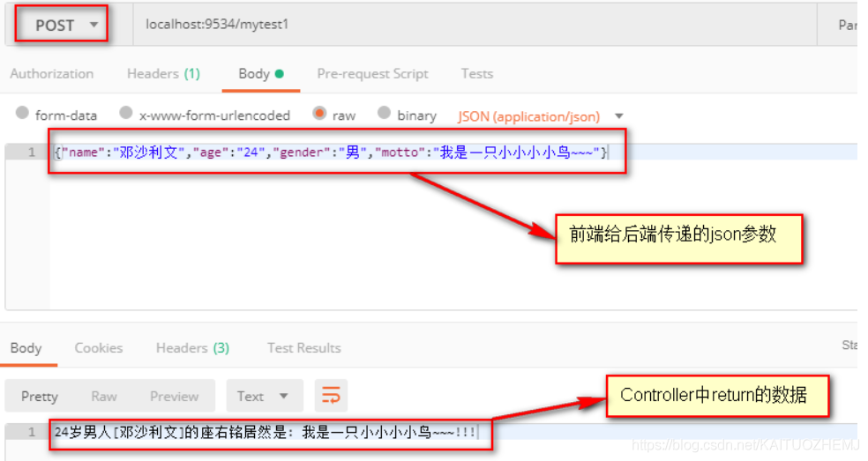Open the Pre-request Script tab
Screen dimensions: 868x461
tap(372, 74)
